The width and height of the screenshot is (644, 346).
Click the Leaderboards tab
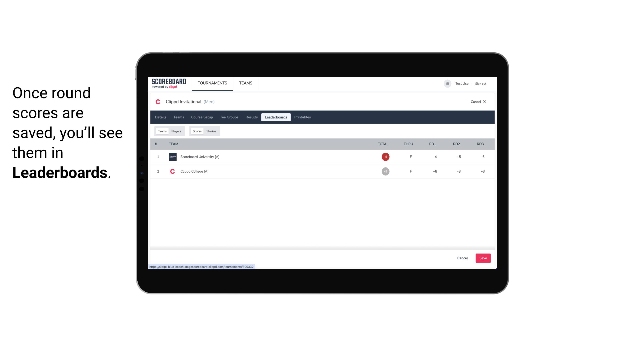[x=276, y=117]
